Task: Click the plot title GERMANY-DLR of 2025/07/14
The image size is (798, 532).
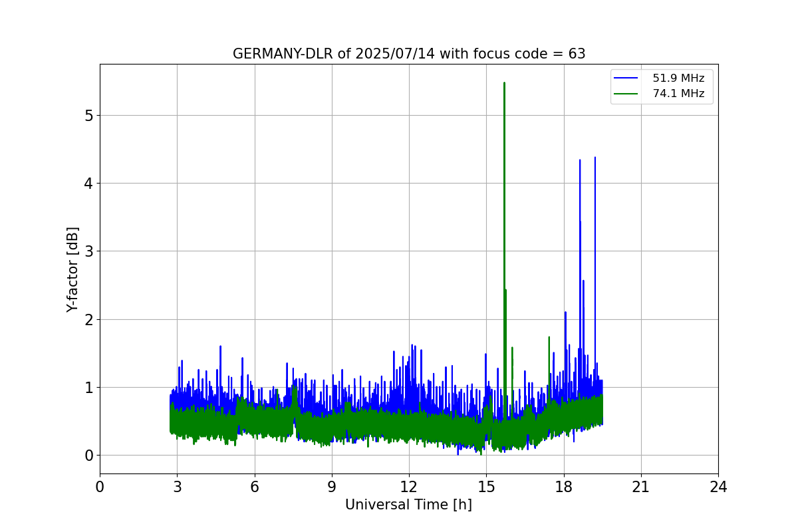Action: pos(409,54)
